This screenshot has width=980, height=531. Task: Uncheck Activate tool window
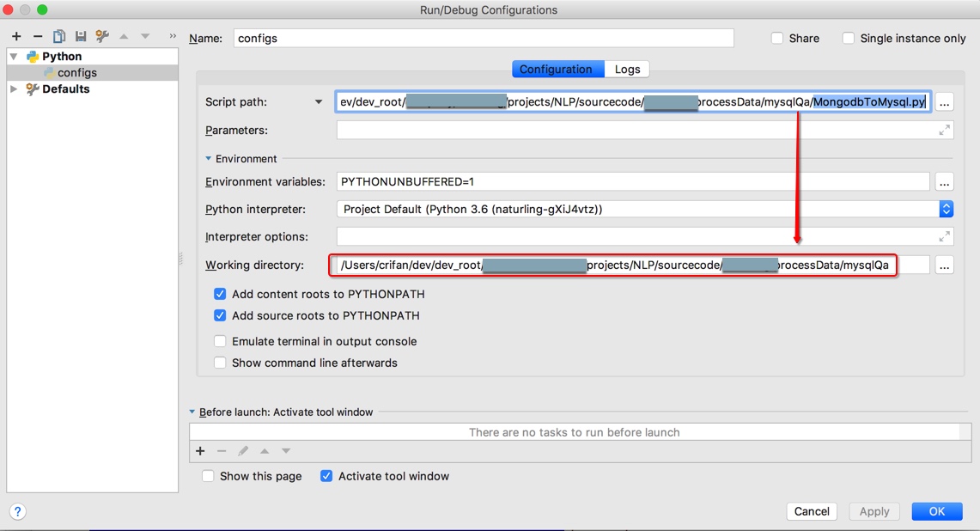click(x=326, y=476)
